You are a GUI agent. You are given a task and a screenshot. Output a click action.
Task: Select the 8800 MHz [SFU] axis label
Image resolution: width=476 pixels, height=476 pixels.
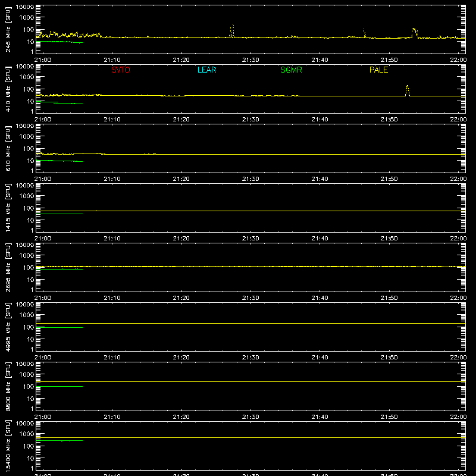coord(8,386)
